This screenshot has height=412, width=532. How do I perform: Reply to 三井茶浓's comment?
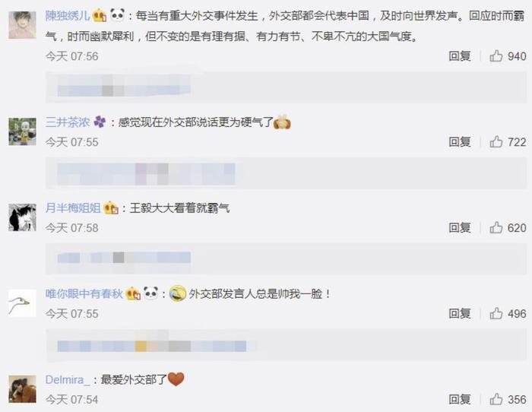[x=460, y=142]
